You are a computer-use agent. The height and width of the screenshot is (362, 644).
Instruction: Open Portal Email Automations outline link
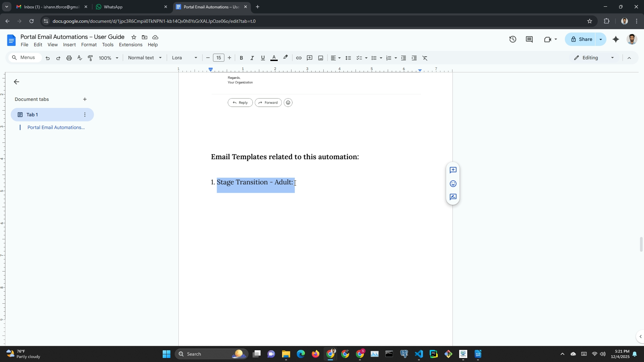click(56, 127)
